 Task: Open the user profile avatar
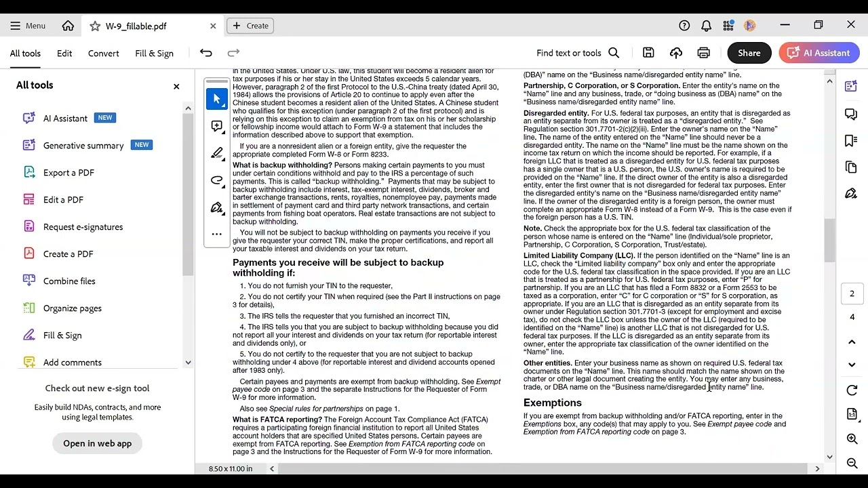point(749,26)
